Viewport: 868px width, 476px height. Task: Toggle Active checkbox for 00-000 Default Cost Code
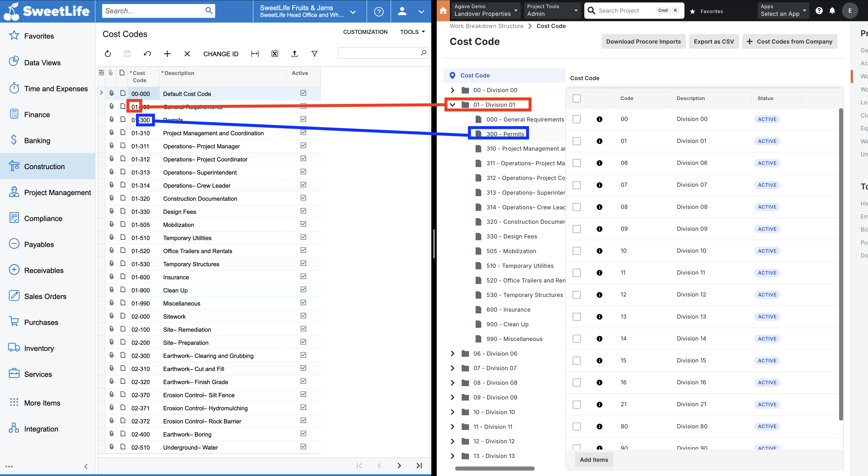click(x=303, y=93)
